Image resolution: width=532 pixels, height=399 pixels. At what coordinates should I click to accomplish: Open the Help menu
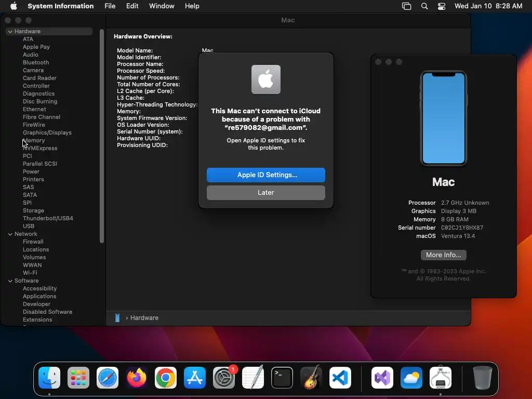(x=192, y=6)
